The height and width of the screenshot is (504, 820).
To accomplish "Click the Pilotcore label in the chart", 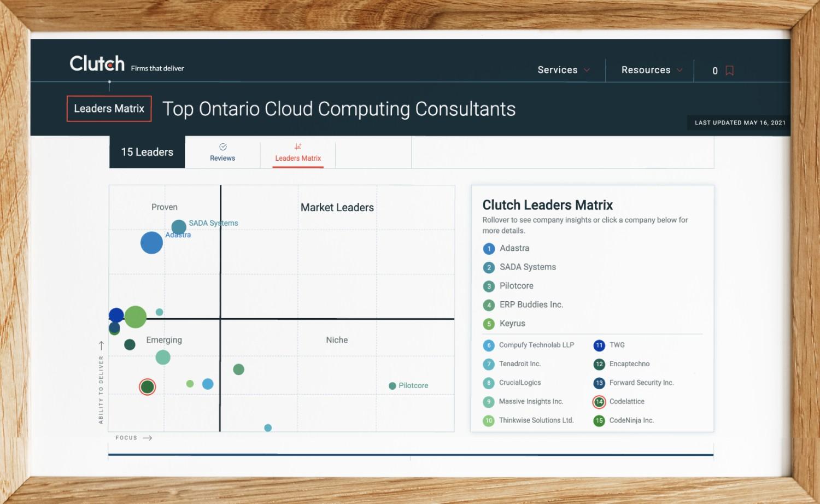I will pos(413,385).
